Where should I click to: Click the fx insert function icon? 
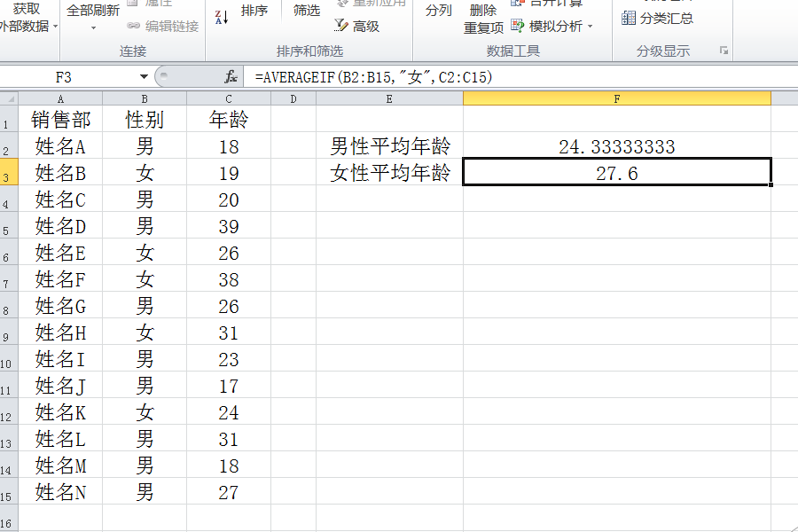[x=231, y=77]
